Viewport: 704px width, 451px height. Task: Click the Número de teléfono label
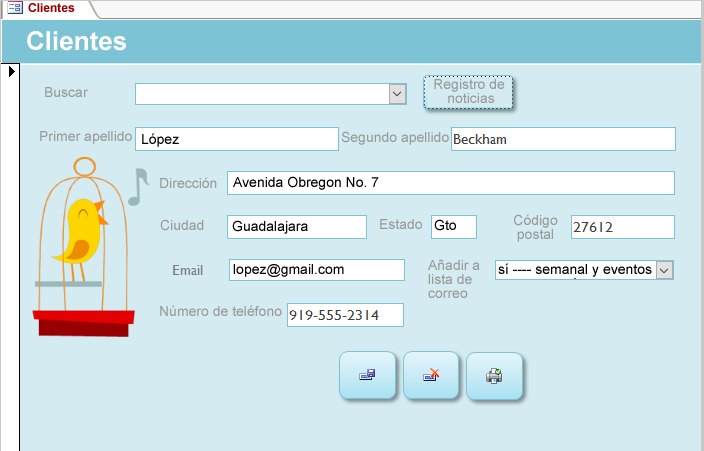[x=220, y=311]
